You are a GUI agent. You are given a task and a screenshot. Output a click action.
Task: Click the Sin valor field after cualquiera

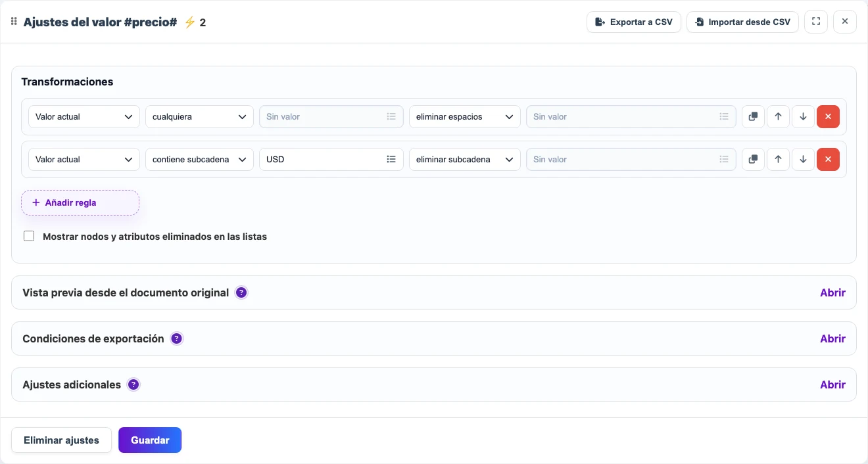tap(331, 116)
